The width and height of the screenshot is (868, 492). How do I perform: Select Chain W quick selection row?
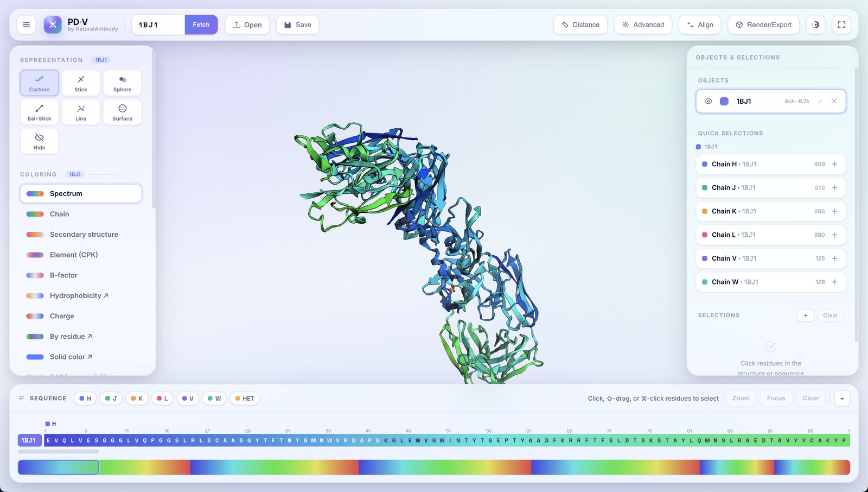(x=771, y=282)
